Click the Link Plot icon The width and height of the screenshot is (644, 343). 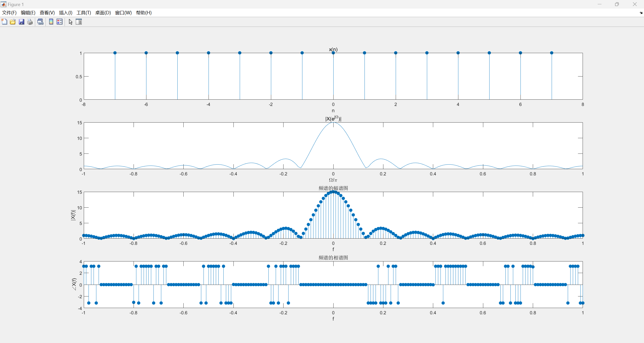point(40,22)
